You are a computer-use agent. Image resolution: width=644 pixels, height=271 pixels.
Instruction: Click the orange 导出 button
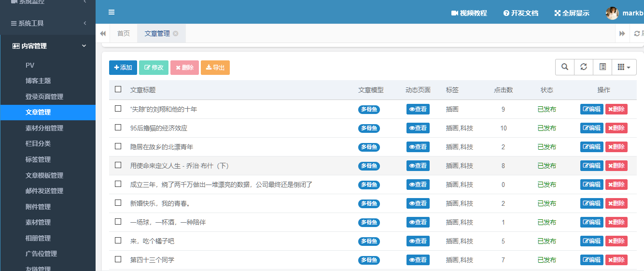215,68
